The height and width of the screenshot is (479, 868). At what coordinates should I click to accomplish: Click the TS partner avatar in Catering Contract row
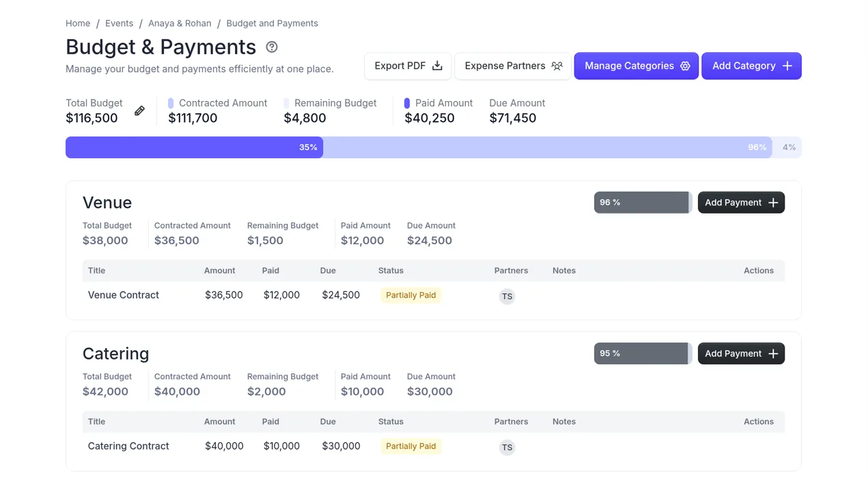pos(507,448)
